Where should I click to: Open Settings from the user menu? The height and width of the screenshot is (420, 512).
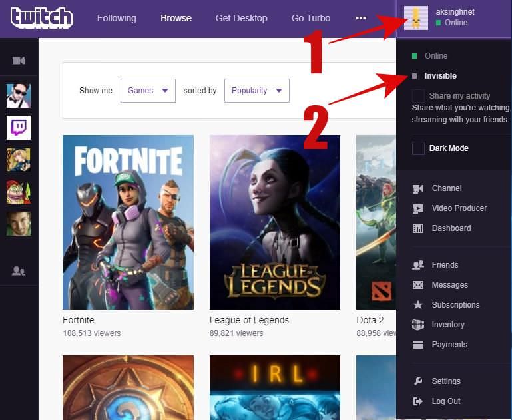click(x=446, y=381)
